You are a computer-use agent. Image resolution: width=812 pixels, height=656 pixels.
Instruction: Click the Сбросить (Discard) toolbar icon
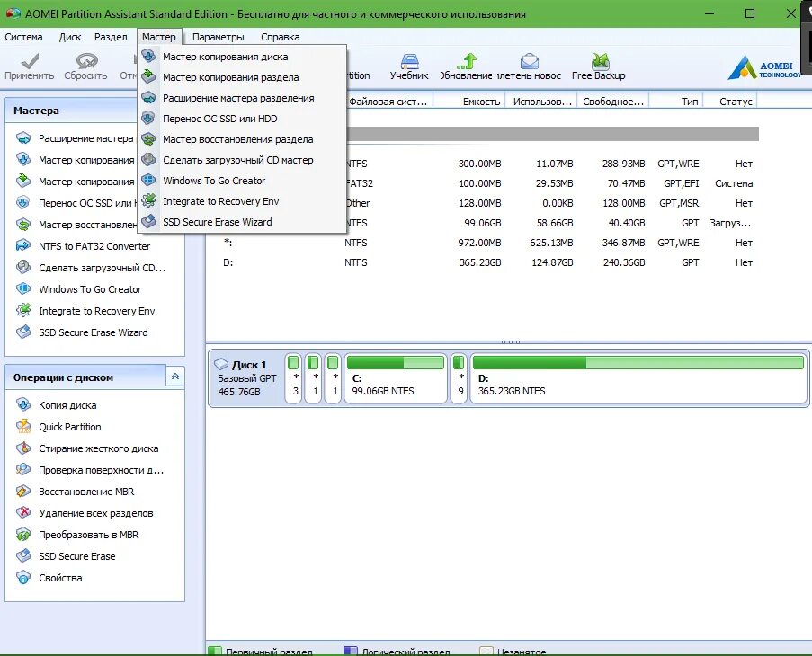pyautogui.click(x=86, y=61)
